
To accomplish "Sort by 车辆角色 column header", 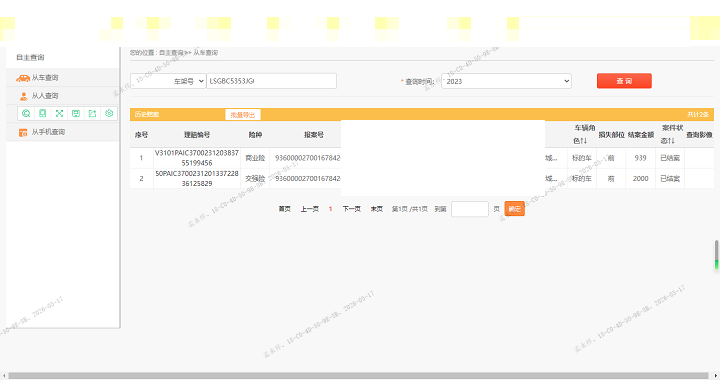I will click(581, 134).
